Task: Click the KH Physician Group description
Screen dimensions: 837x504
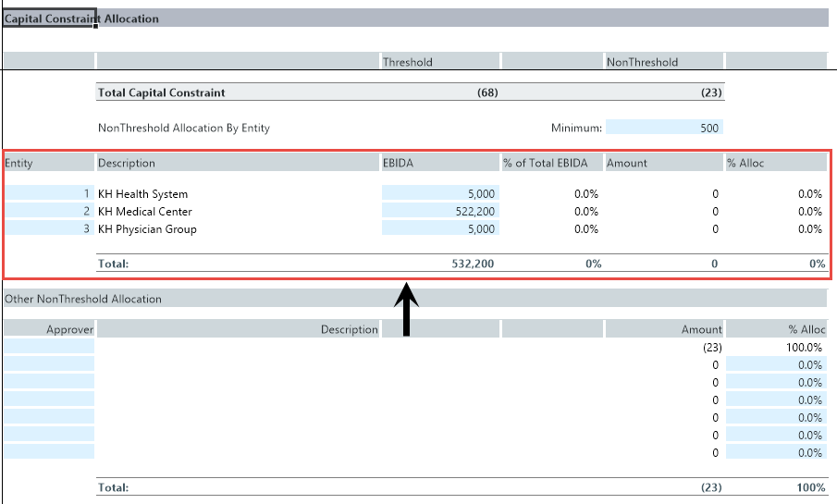Action: 147,229
